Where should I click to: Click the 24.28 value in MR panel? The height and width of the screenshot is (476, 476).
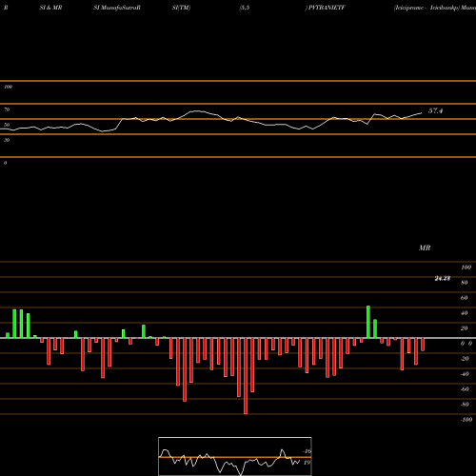pyautogui.click(x=443, y=278)
